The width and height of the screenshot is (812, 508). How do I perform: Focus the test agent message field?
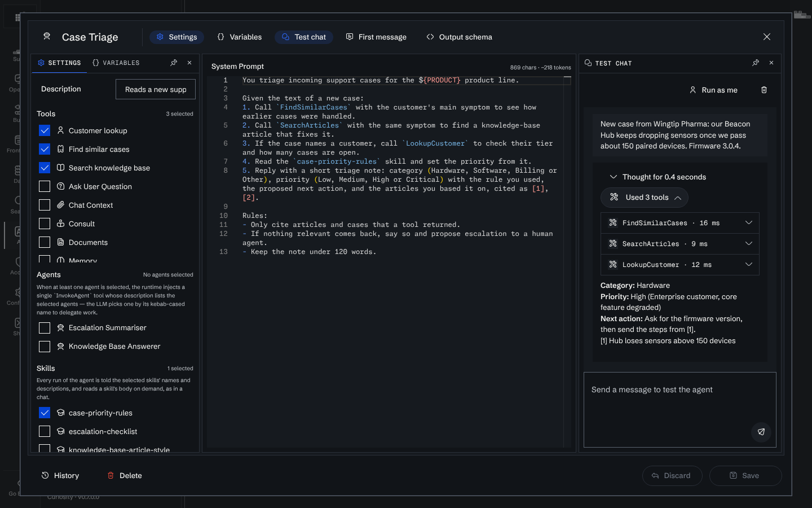click(680, 410)
